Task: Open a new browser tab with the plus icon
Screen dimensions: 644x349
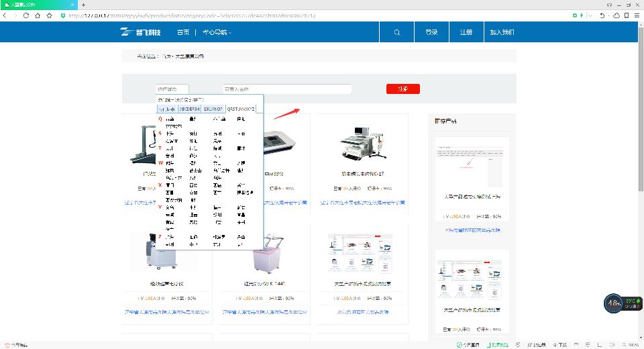Action: pyautogui.click(x=83, y=5)
